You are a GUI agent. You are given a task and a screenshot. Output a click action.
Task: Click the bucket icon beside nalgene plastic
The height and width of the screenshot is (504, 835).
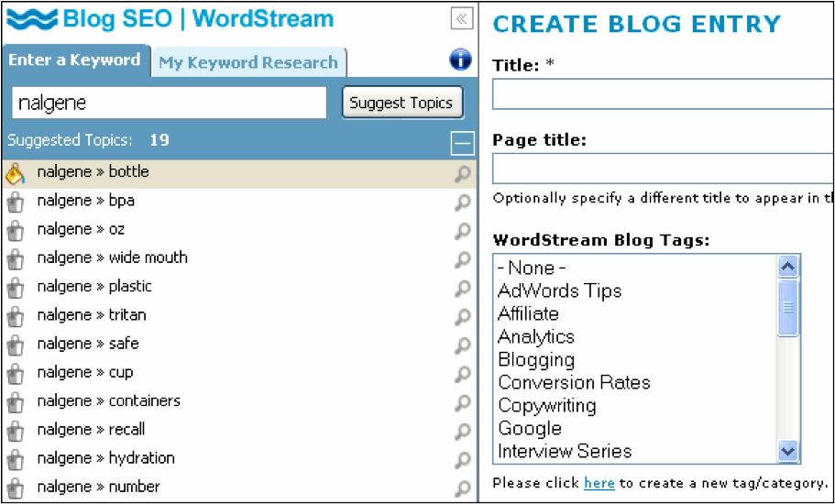(x=16, y=289)
